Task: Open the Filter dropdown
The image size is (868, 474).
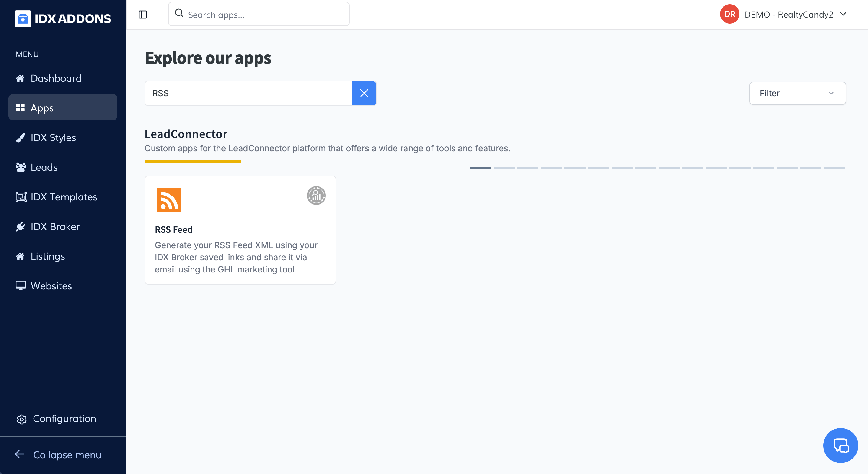Action: click(797, 93)
